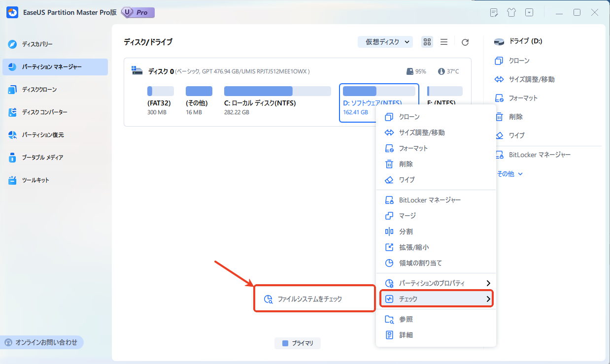This screenshot has width=610, height=364.
Task: Select the FAT32 300 MB partition
Action: click(161, 101)
